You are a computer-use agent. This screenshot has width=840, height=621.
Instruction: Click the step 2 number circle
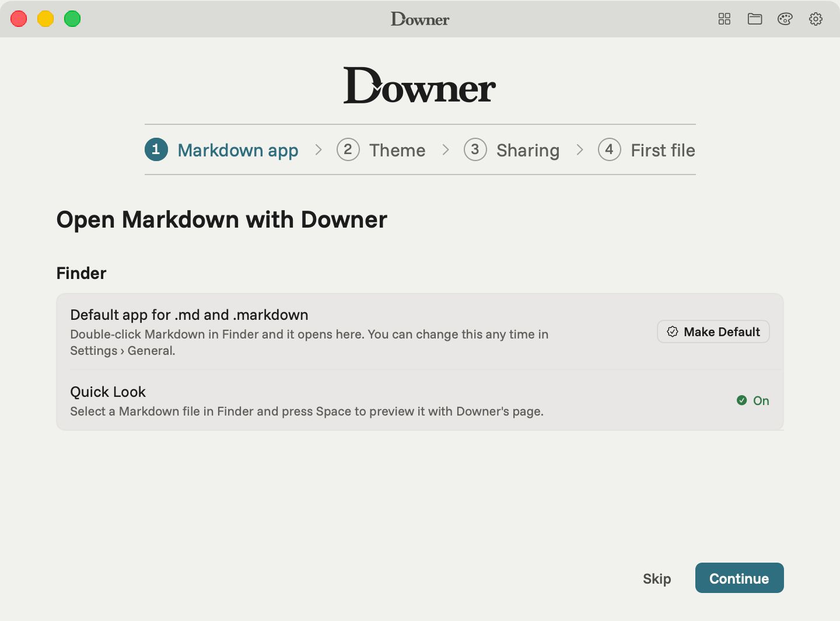coord(348,149)
